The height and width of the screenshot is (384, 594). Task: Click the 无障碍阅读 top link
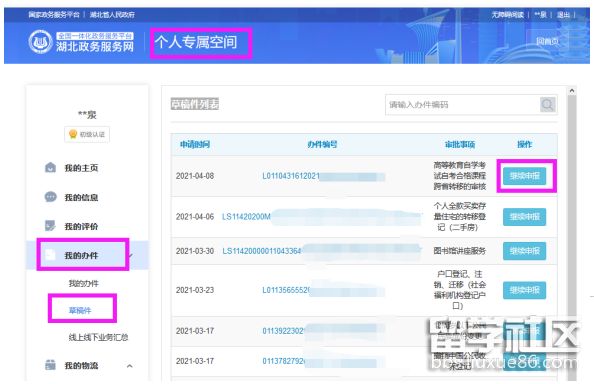pyautogui.click(x=508, y=15)
